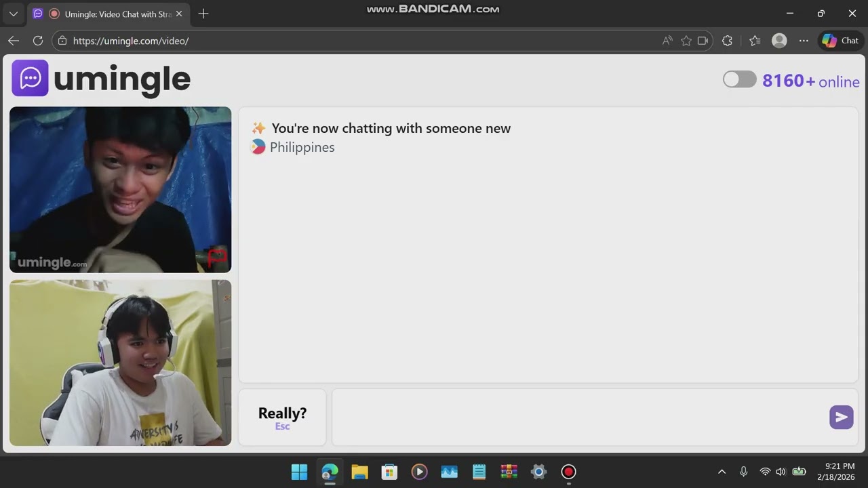Click the 8160+ online counter text
Screen dimensions: 868x488
click(811, 81)
